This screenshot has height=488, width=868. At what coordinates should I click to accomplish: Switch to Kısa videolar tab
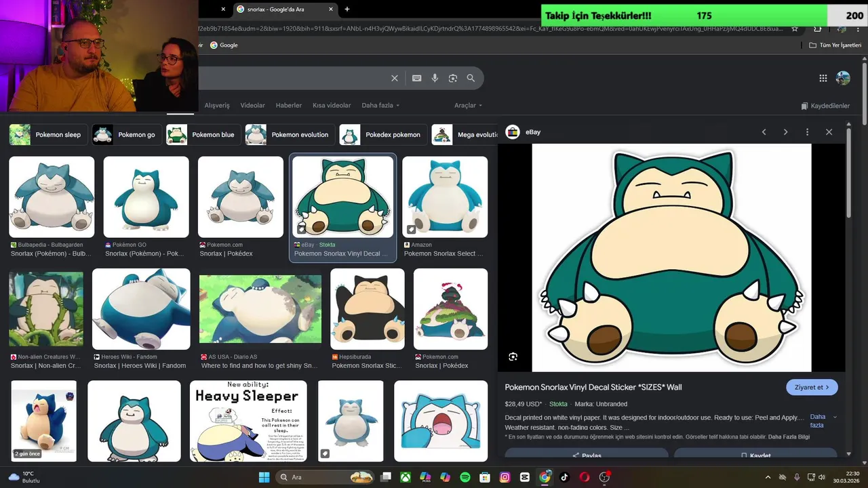coord(332,106)
